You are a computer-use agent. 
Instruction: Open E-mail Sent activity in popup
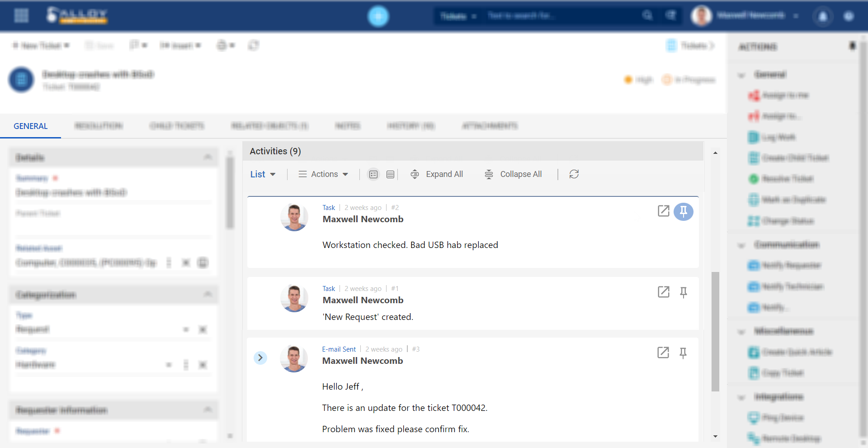663,353
